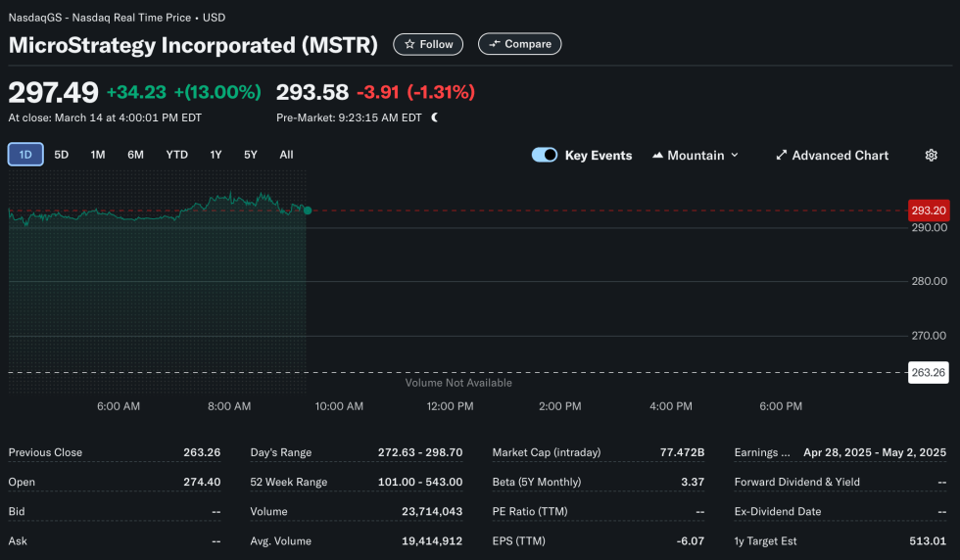The image size is (960, 560).
Task: Click the 263.26 previous close marker
Action: [x=928, y=372]
